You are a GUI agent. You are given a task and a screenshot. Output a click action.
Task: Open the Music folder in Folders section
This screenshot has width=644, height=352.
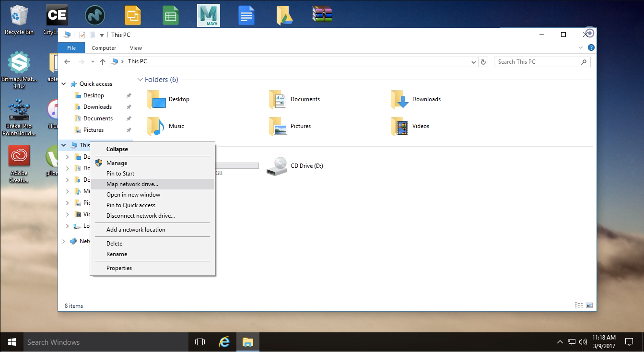(156, 126)
